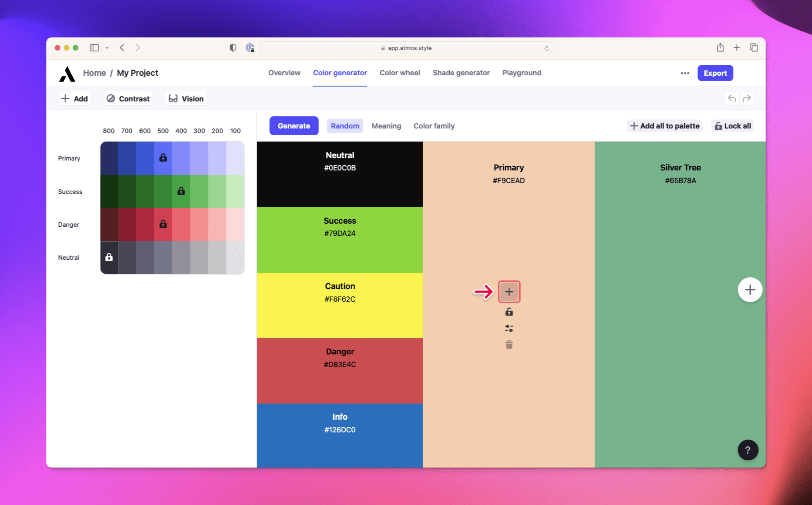Click Lock all to lock every color
Image resolution: width=812 pixels, height=505 pixels.
pyautogui.click(x=732, y=126)
